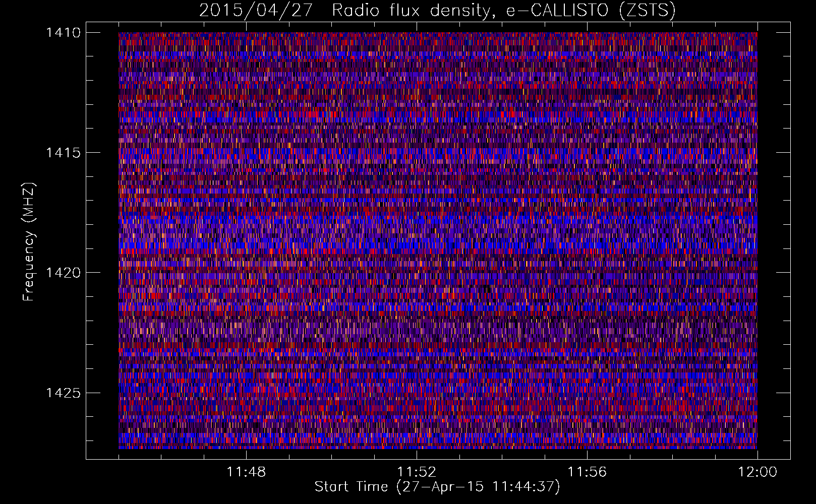Screen dimensions: 816x504
Task: Click the plot title '2015/04/27 Radio flux density, e-CALLISTO (ZSTS)'
Action: point(437,10)
